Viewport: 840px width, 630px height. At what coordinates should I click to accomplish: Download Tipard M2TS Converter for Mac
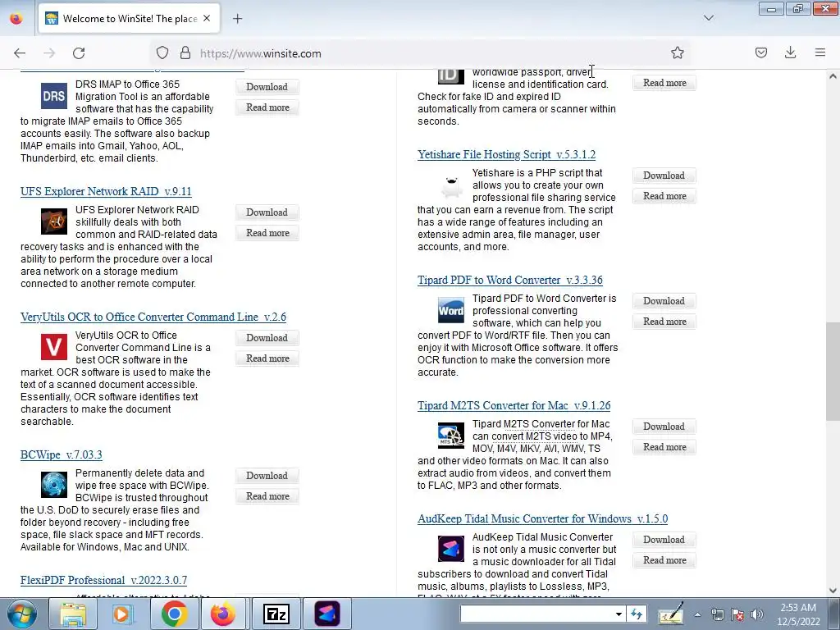click(x=664, y=427)
